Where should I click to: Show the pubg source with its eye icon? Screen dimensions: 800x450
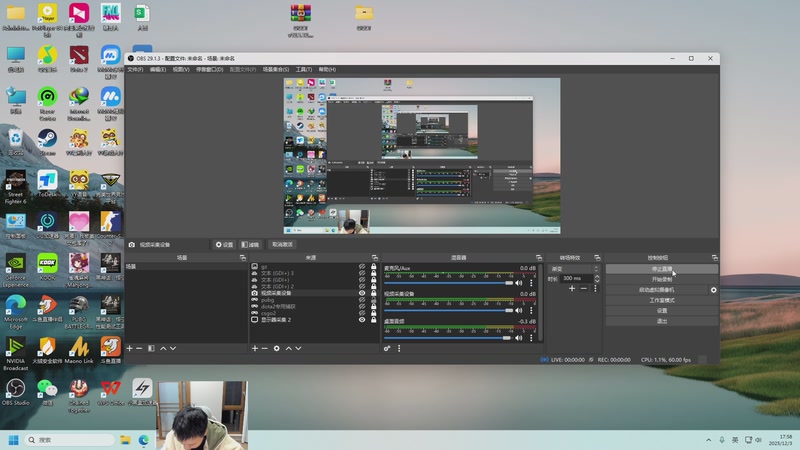[x=362, y=300]
